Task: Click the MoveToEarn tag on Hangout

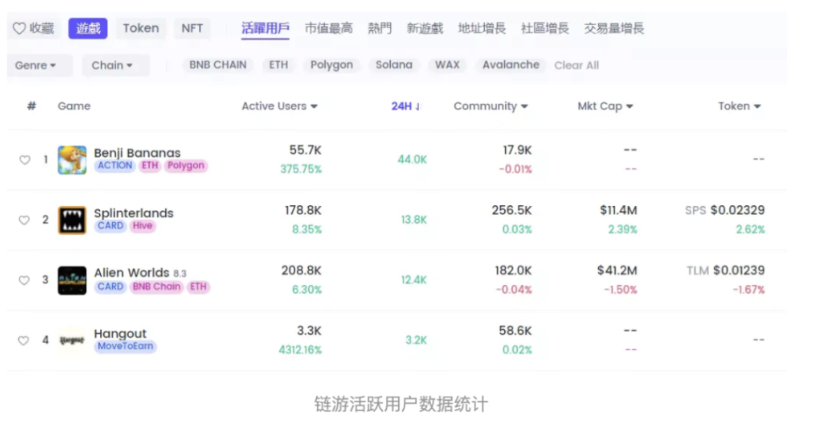Action: (125, 346)
